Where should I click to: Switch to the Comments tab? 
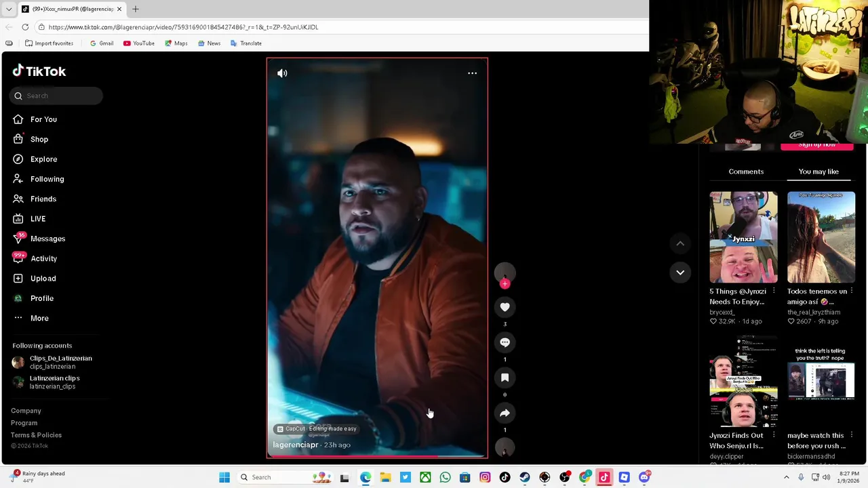746,171
